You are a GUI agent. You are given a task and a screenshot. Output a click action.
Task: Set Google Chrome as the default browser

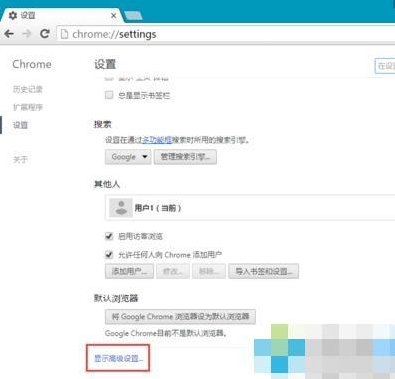coord(180,317)
